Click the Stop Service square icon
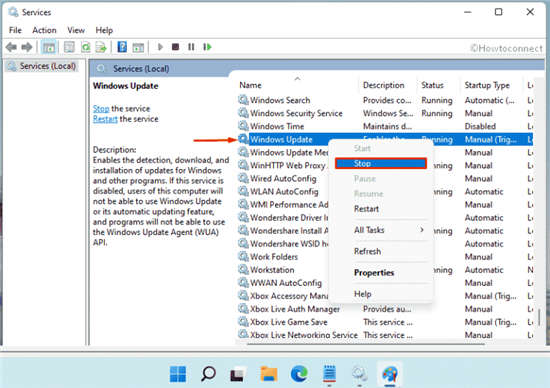550x388 pixels. [175, 47]
